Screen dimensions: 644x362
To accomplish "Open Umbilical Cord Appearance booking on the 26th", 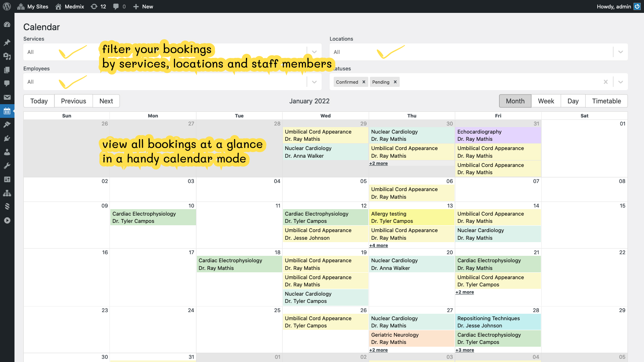I will [325, 322].
